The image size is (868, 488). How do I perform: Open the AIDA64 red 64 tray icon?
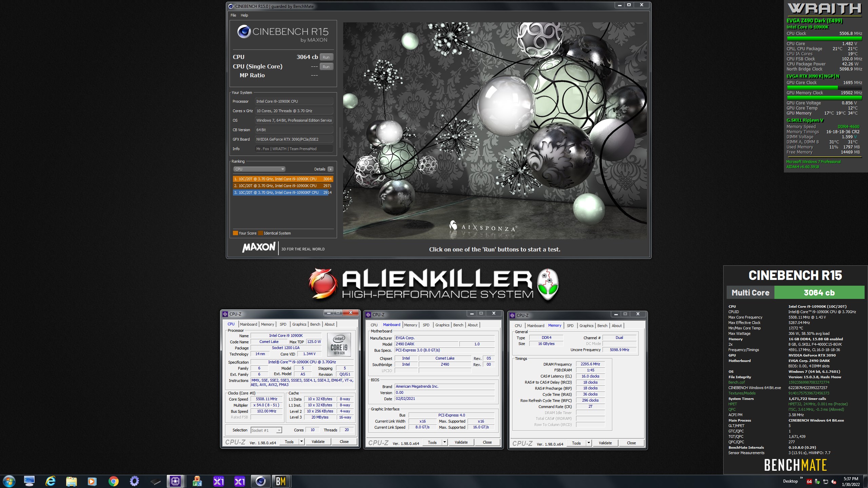click(x=809, y=482)
